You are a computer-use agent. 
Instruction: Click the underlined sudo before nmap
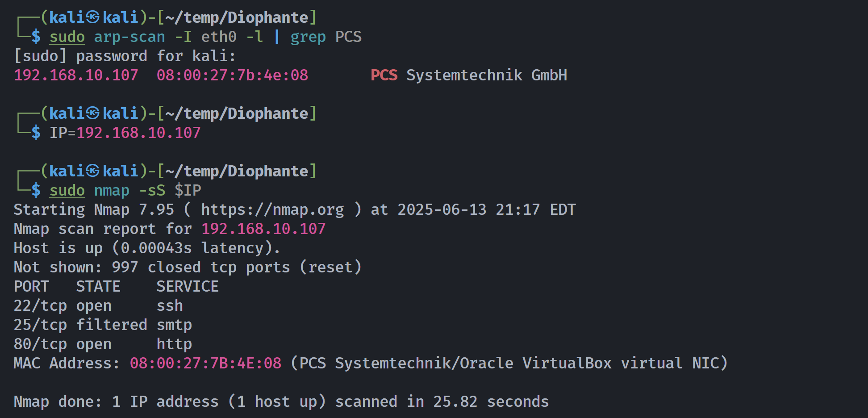point(67,190)
